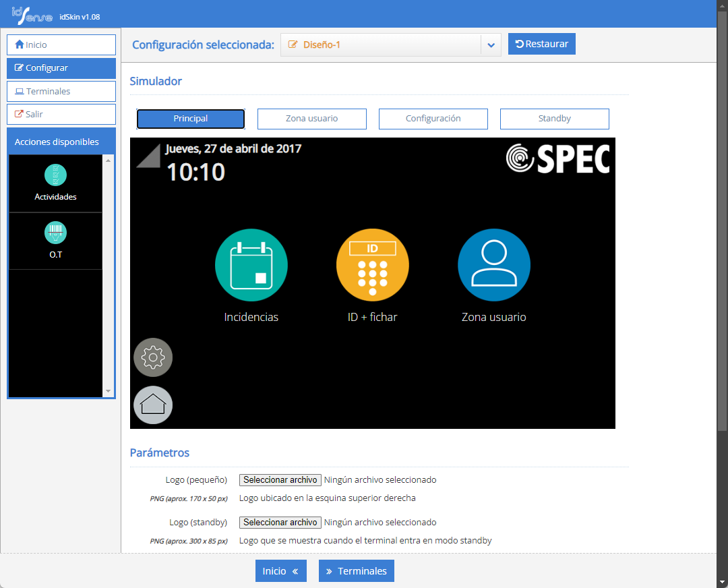Viewport: 728px width, 588px height.
Task: Switch to the Zona usuario tab
Action: point(312,119)
